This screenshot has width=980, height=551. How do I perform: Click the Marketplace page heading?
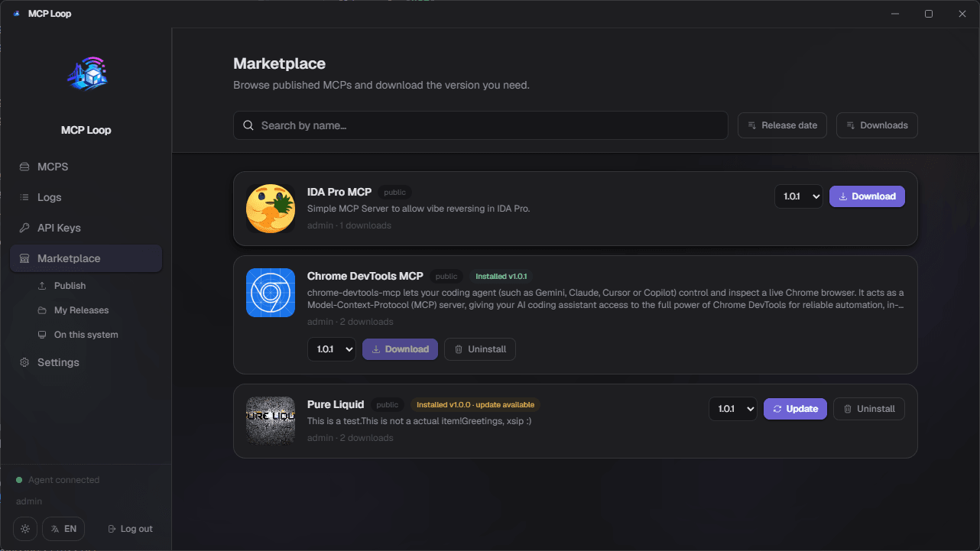tap(279, 63)
